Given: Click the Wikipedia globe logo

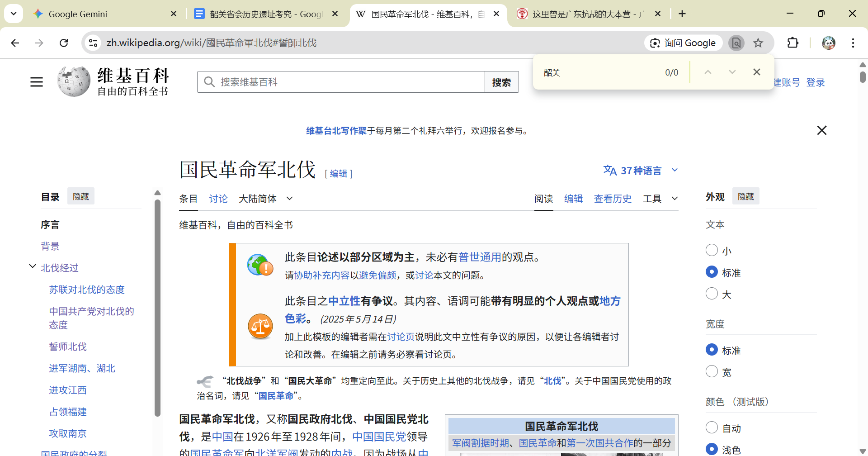Looking at the screenshot, I should pos(73,81).
